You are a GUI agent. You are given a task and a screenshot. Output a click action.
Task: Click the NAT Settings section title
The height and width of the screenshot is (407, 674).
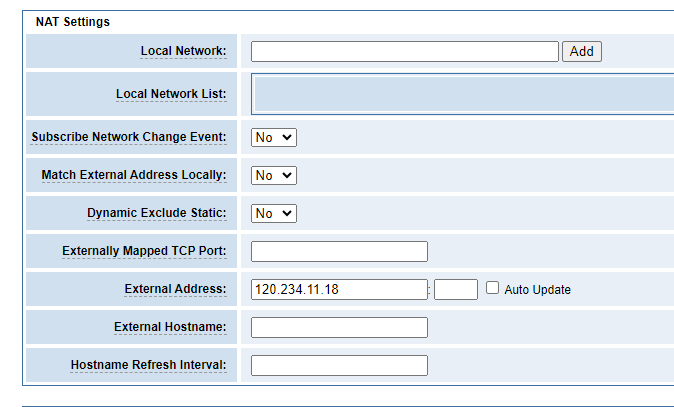click(73, 22)
